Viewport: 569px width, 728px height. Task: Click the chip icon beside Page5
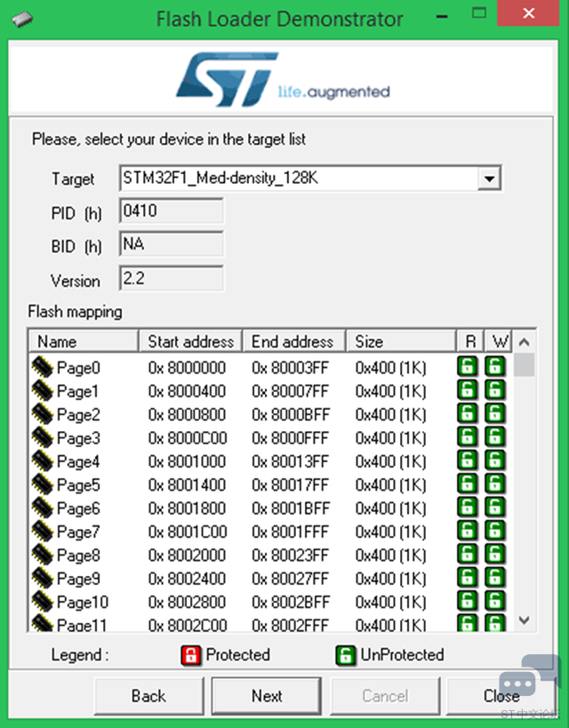(x=43, y=484)
